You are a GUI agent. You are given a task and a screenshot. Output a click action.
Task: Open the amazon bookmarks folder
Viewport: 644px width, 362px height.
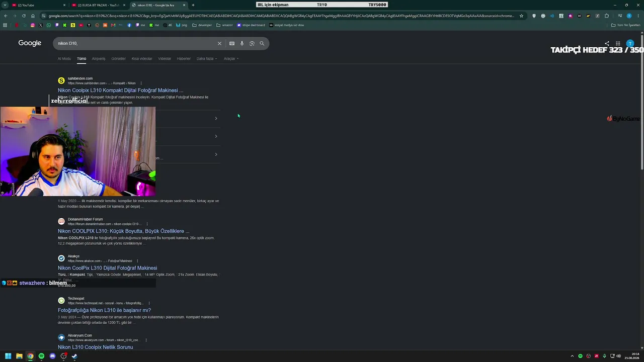click(225, 25)
